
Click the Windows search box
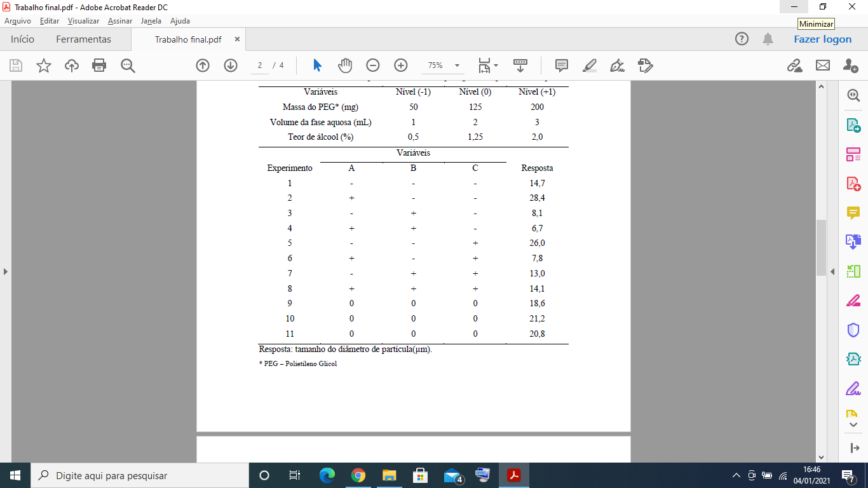(x=139, y=475)
